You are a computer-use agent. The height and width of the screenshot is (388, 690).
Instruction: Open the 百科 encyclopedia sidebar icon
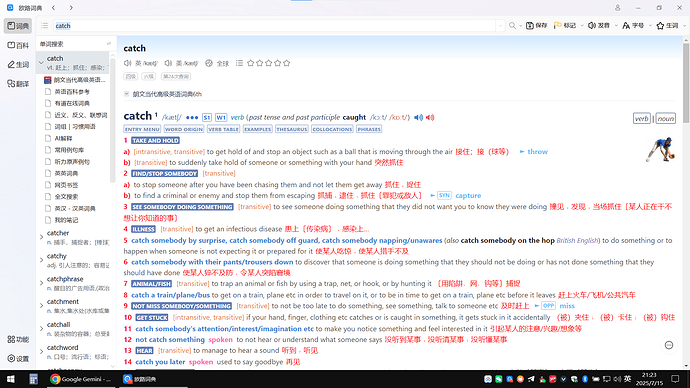(x=18, y=45)
